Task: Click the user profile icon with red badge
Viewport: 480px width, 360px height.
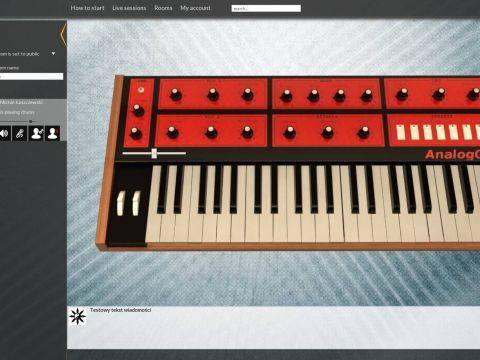Action: click(53, 134)
